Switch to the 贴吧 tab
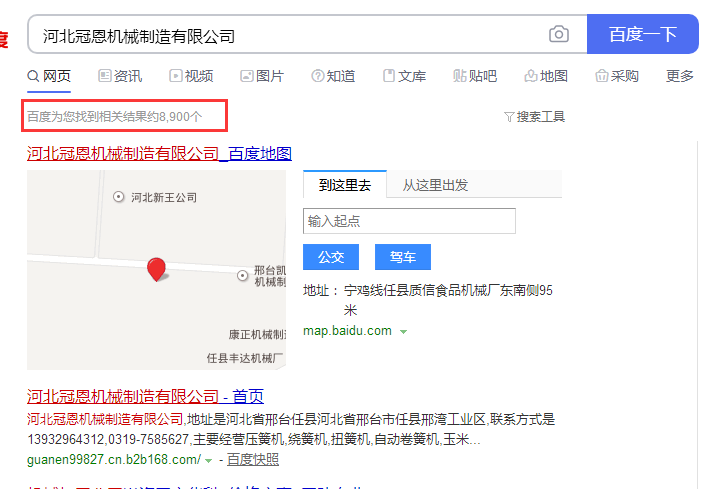 [x=475, y=76]
